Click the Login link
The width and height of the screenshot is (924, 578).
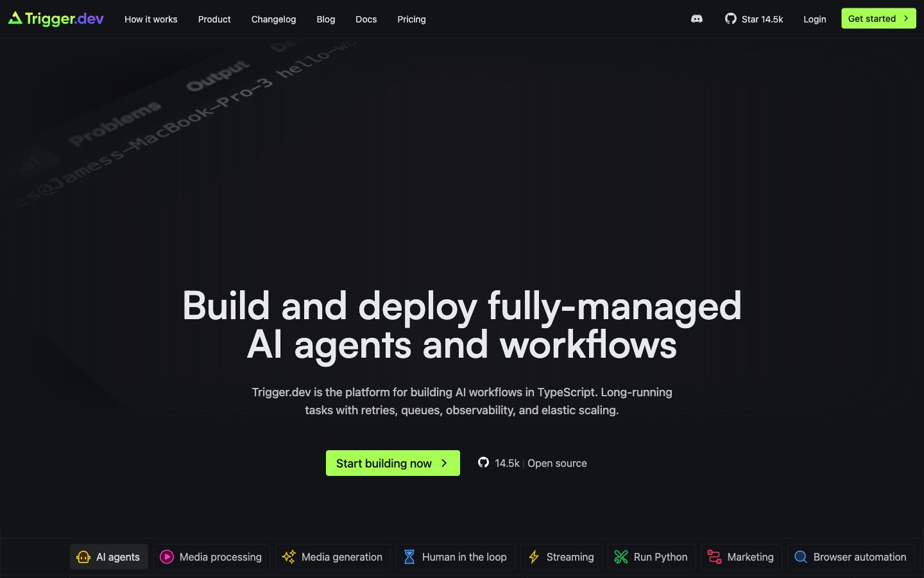(815, 19)
